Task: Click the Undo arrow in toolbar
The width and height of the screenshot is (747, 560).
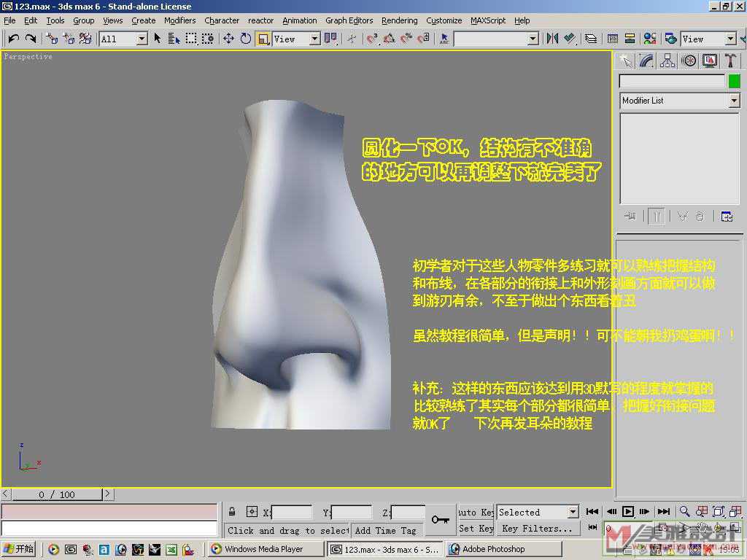Action: (14, 39)
